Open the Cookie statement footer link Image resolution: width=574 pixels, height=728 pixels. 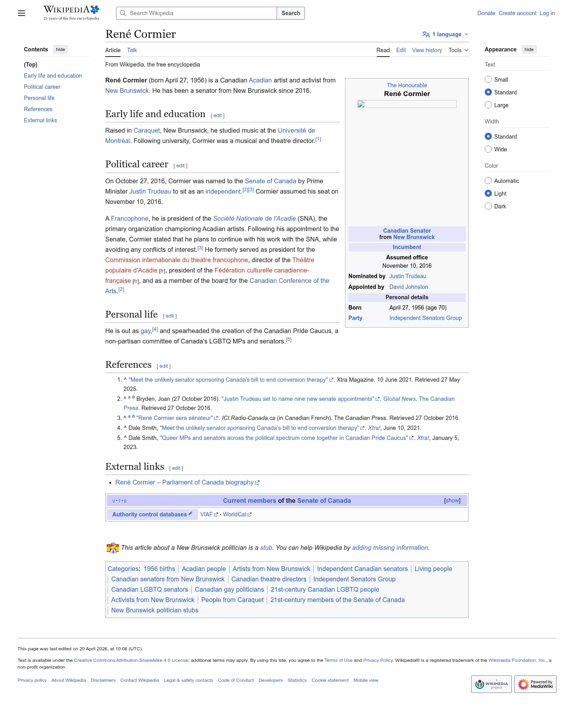[x=330, y=680]
